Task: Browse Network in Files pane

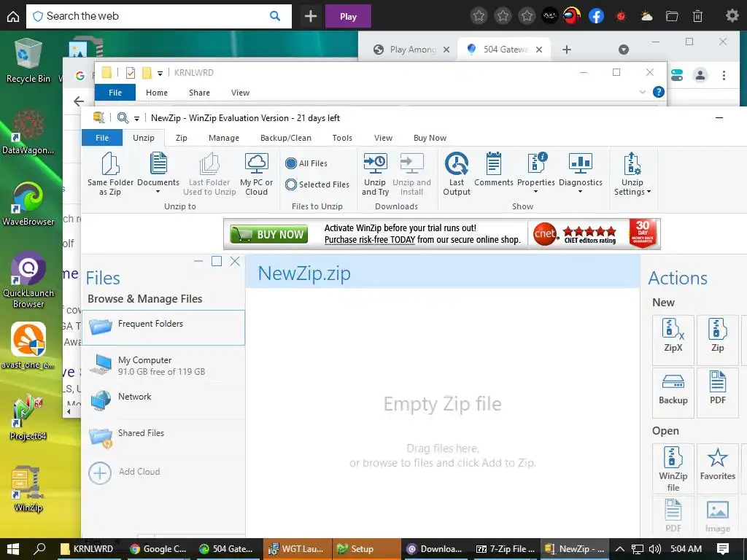Action: tap(163, 401)
